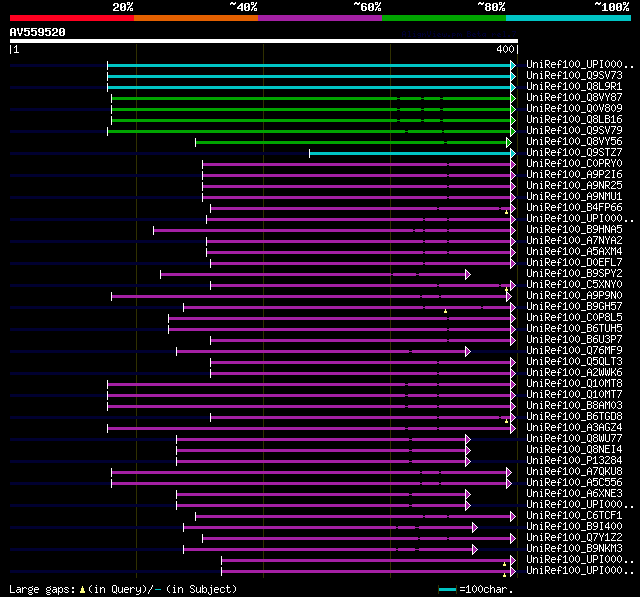Open hit UniRef100_B9HNA5
640x597 pixels.
coord(574,230)
